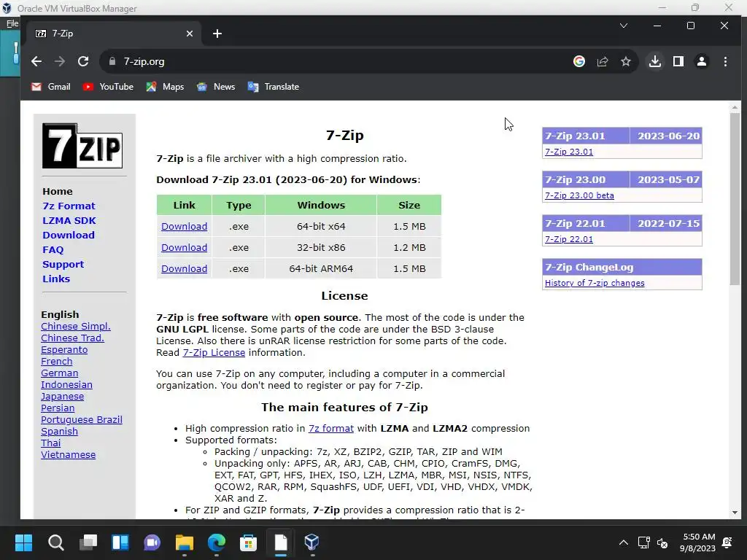Open the Windows Start menu
747x560 pixels.
coord(23,542)
